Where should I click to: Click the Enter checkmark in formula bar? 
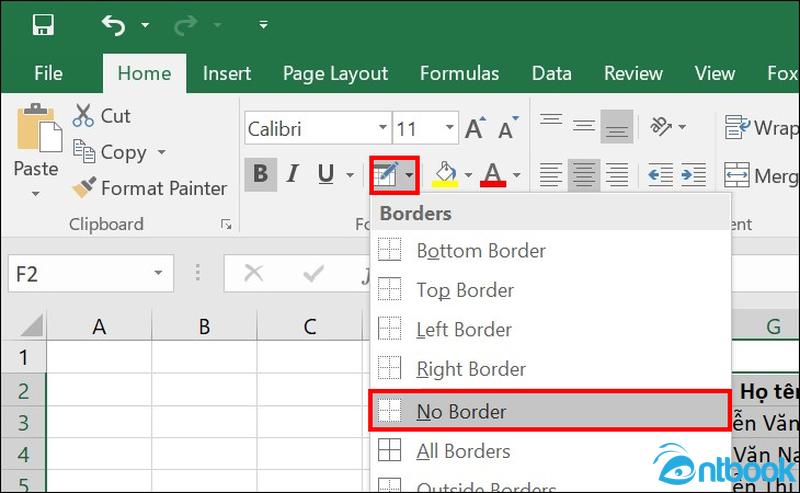click(x=313, y=273)
